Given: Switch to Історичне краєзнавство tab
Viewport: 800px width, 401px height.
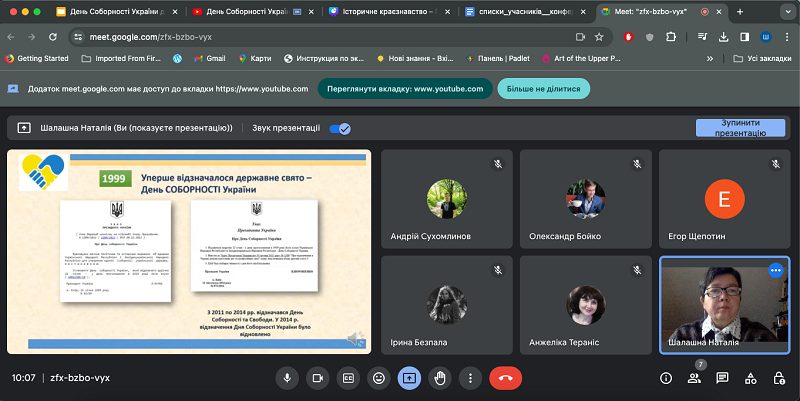Looking at the screenshot, I should coord(389,12).
